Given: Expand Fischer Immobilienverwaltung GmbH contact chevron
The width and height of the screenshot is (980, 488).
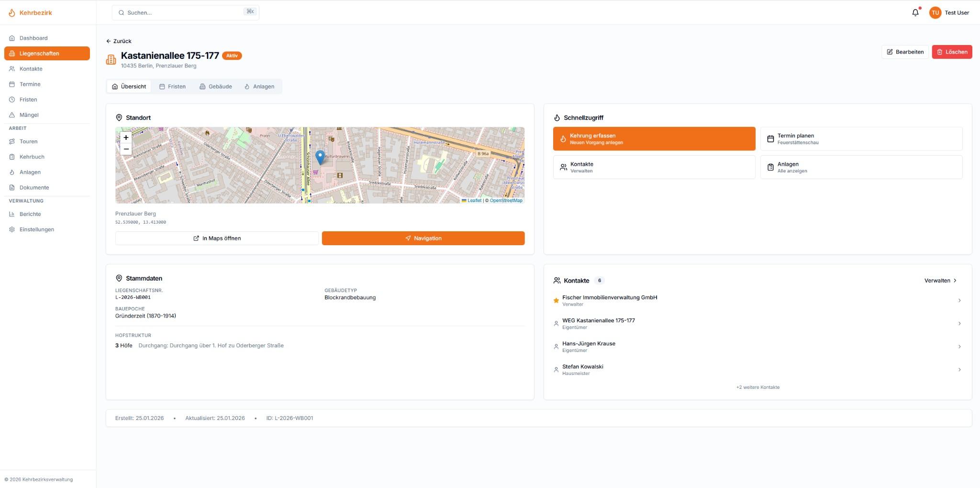Looking at the screenshot, I should coord(959,300).
